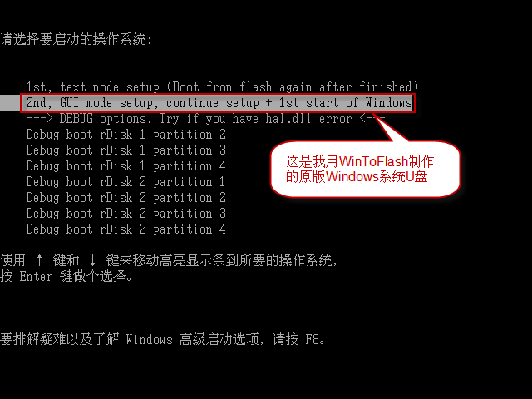
Task: Click the red WinToFlash callout bubble
Action: click(365, 169)
